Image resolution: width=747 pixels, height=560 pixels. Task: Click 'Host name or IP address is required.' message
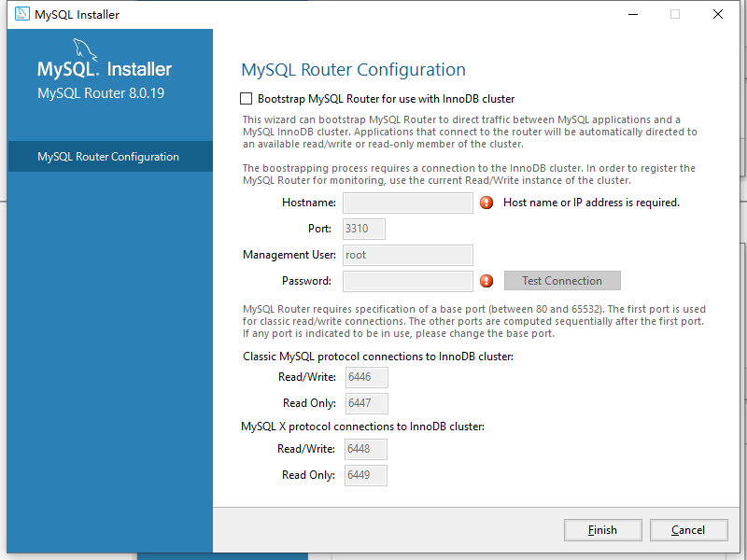pyautogui.click(x=591, y=203)
